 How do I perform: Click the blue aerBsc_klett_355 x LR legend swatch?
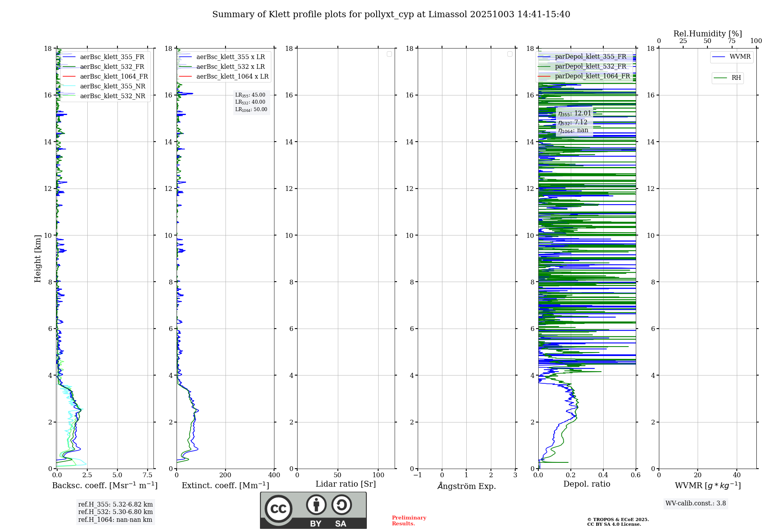pos(185,57)
